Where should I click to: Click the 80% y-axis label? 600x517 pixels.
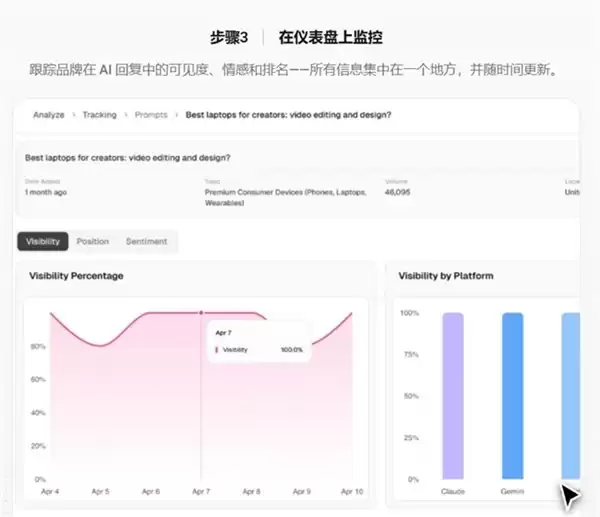click(x=38, y=346)
